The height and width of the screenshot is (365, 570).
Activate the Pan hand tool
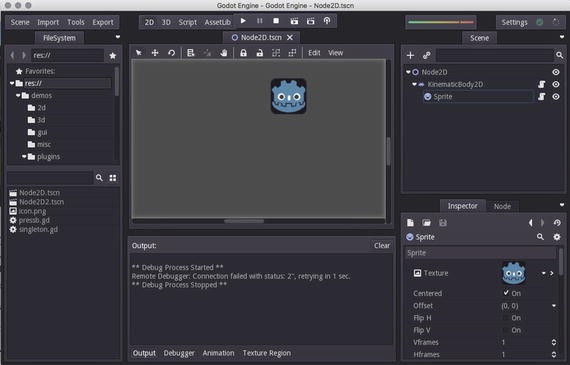[224, 53]
